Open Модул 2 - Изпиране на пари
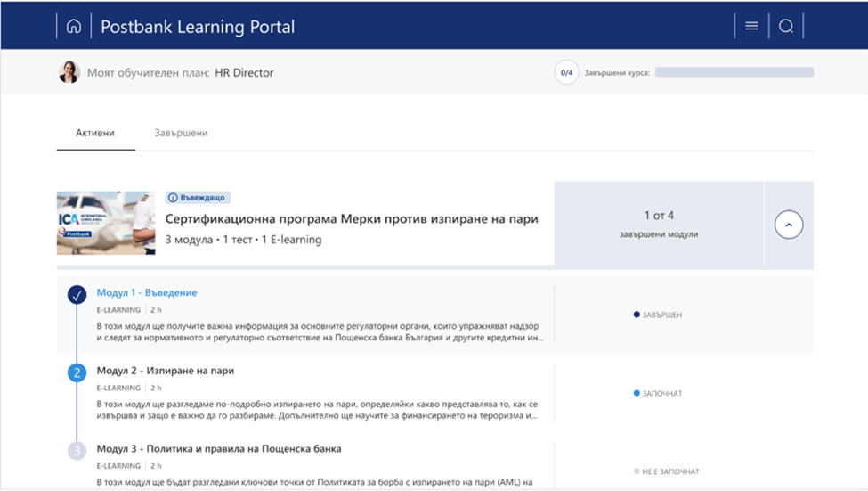Image resolution: width=868 pixels, height=491 pixels. 165,371
